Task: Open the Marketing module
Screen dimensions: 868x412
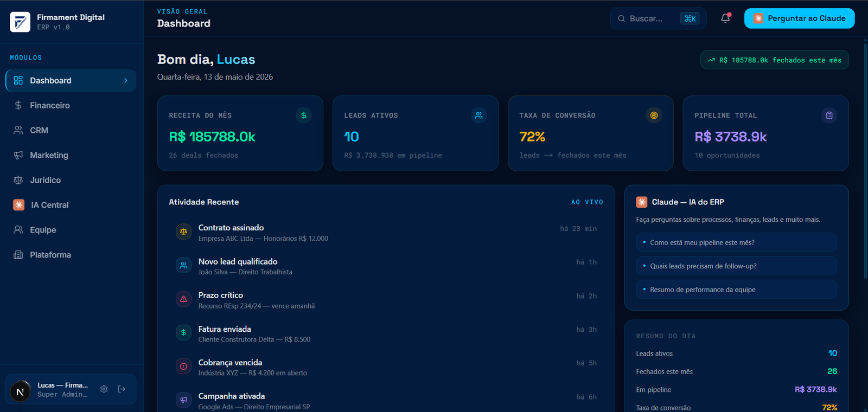Action: click(71, 155)
